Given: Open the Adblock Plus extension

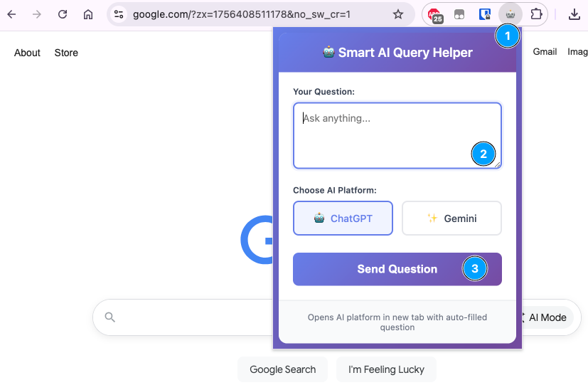Looking at the screenshot, I should [434, 14].
